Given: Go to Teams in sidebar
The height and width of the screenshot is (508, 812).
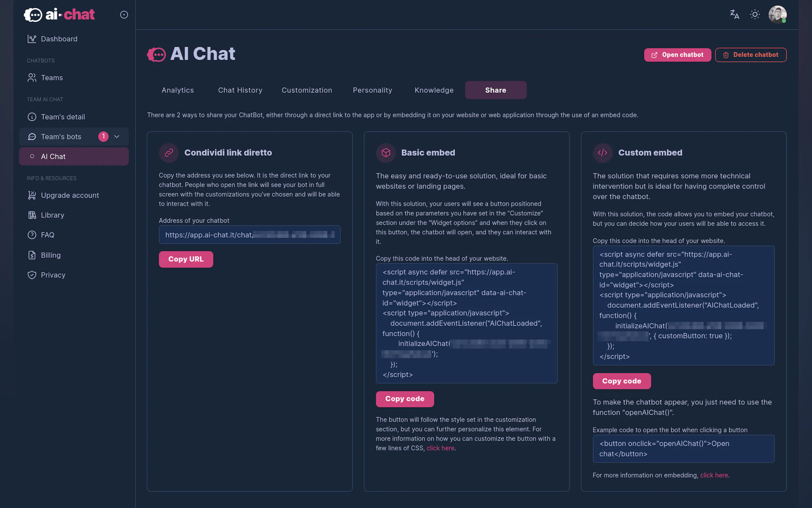Looking at the screenshot, I should point(52,78).
